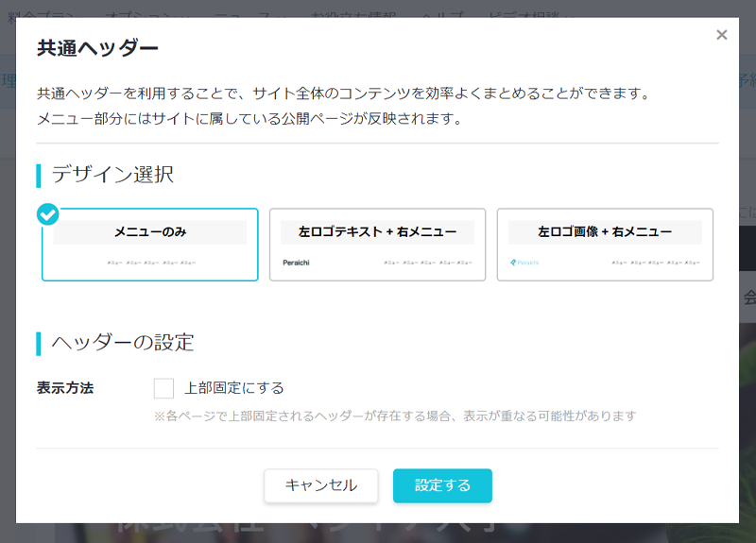
Task: Click the note about overlapping fixed headers
Action: (394, 416)
